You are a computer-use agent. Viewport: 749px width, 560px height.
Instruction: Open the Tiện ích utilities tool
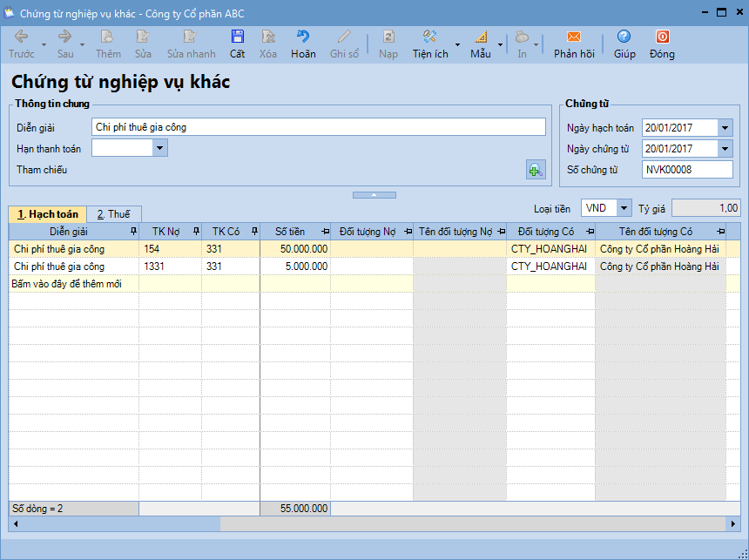pyautogui.click(x=429, y=37)
